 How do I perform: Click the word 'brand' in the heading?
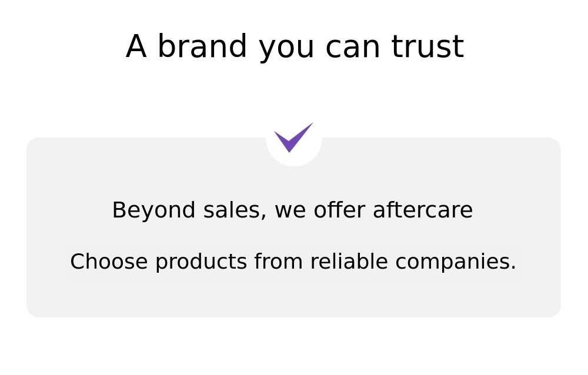tap(202, 46)
